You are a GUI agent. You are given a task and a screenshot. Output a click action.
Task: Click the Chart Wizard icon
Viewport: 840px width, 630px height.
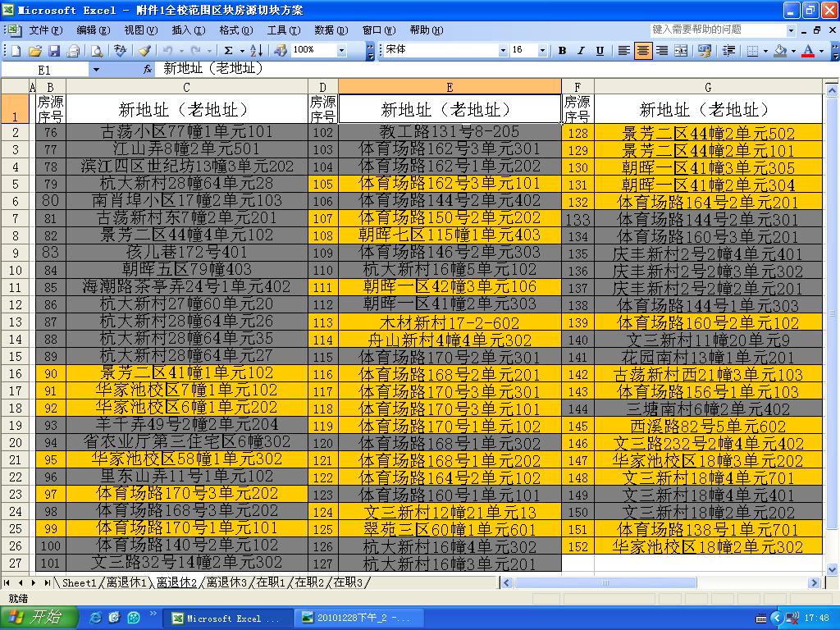(281, 50)
